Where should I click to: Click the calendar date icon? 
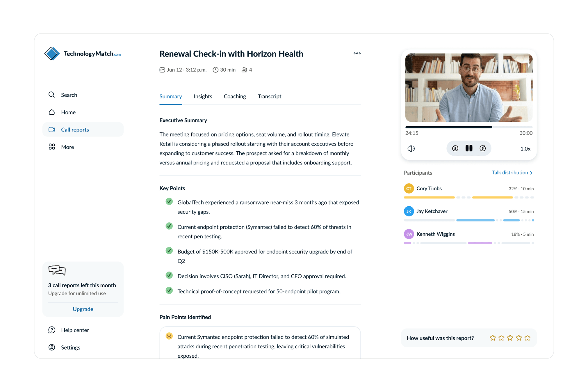162,70
